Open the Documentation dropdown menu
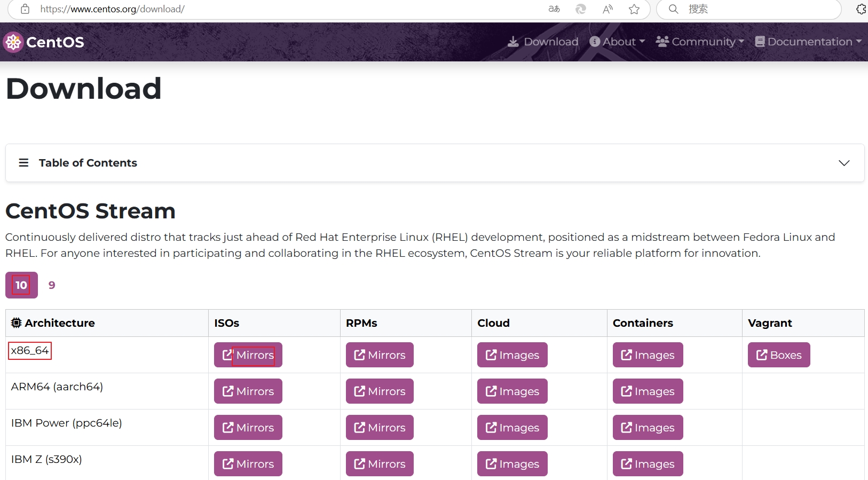The image size is (868, 480). [809, 42]
